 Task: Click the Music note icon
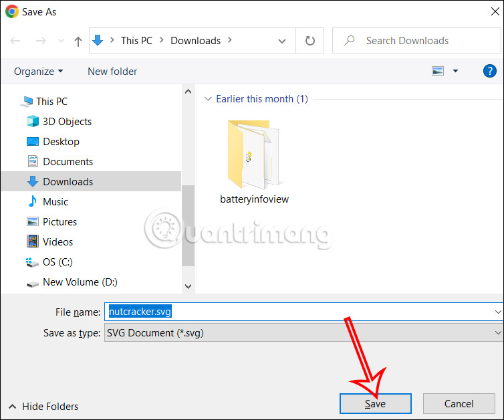pyautogui.click(x=33, y=201)
